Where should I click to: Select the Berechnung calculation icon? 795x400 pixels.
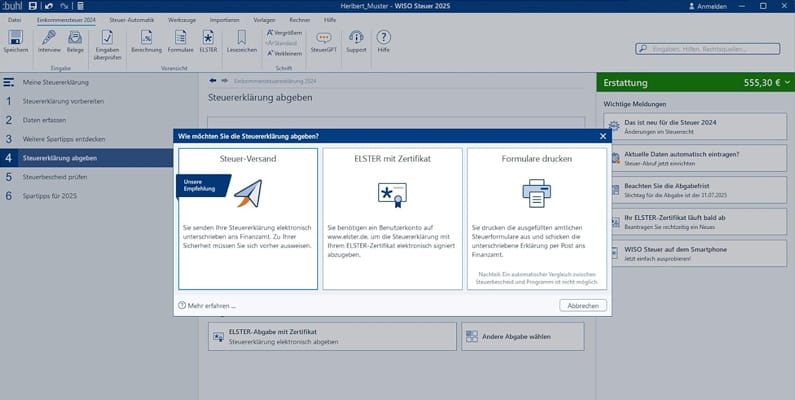(x=146, y=37)
